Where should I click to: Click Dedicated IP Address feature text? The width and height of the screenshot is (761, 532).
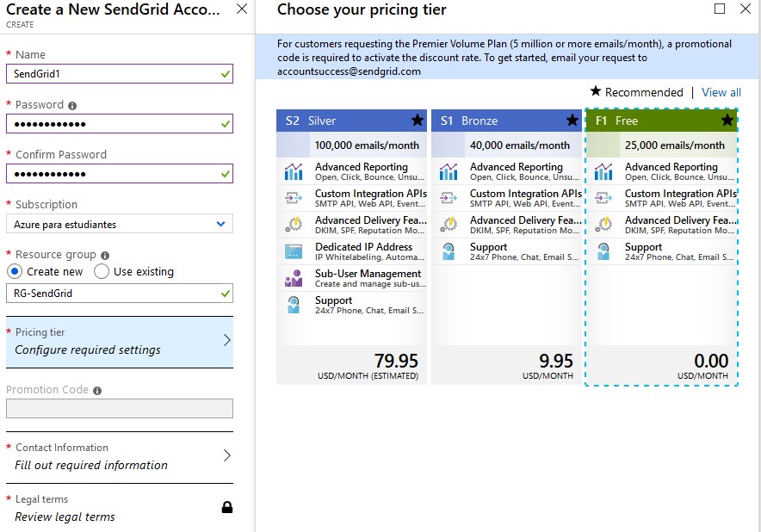click(363, 246)
